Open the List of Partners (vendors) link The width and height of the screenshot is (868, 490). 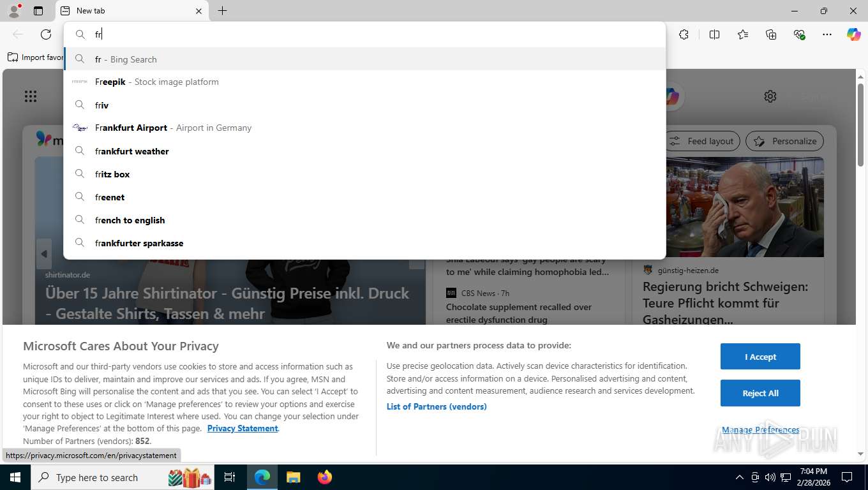click(437, 406)
